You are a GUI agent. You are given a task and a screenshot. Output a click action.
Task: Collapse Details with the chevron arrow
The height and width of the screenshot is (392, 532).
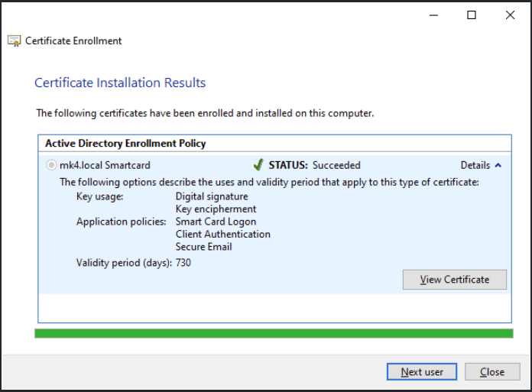tap(498, 165)
